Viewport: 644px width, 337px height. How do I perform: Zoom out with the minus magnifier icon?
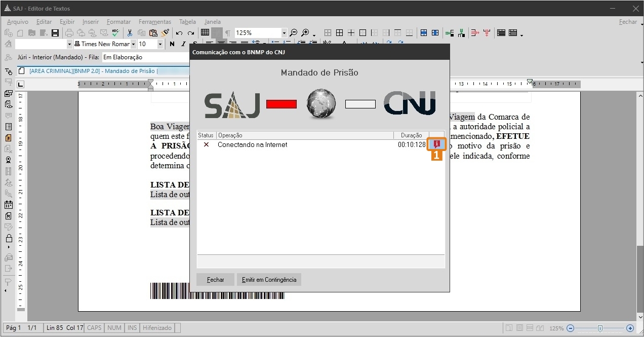click(293, 33)
